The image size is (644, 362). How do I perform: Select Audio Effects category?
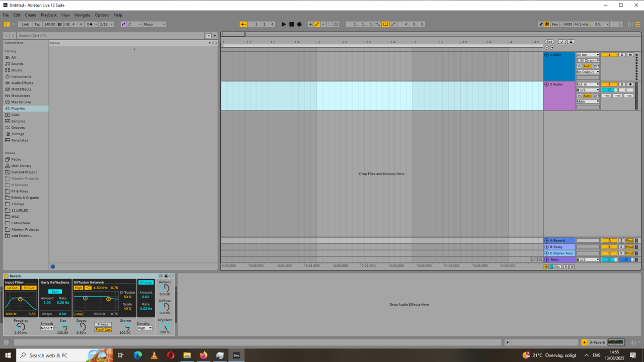[22, 83]
